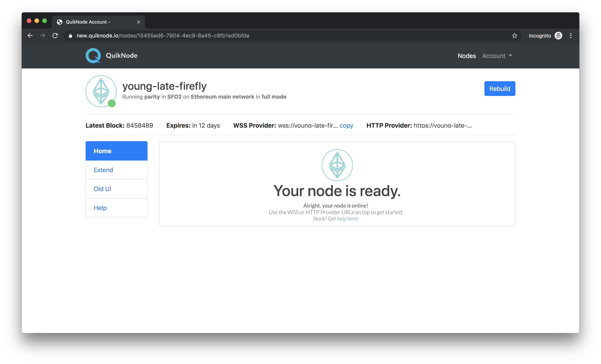Screen dimensions: 601x364
Task: Bookmark the page with the star icon
Action: (514, 36)
